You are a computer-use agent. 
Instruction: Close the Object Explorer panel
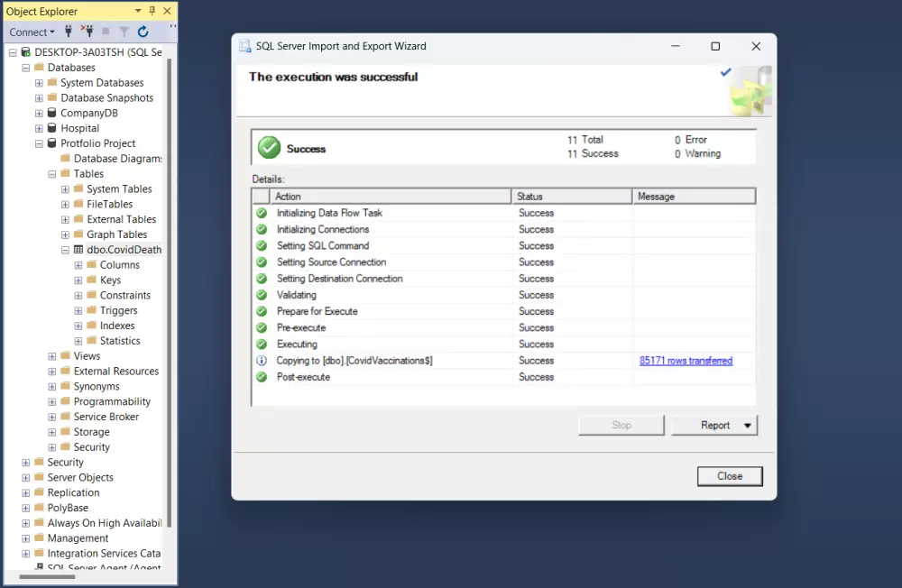tap(167, 11)
